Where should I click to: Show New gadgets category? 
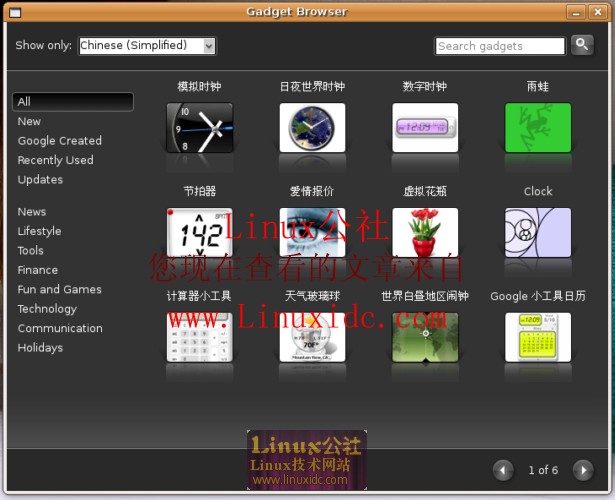coord(29,122)
